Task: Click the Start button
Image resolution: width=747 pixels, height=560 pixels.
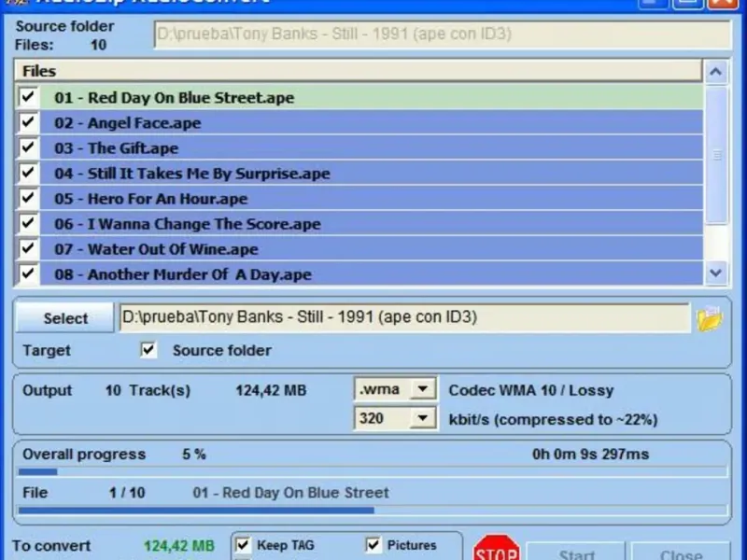Action: (x=576, y=553)
